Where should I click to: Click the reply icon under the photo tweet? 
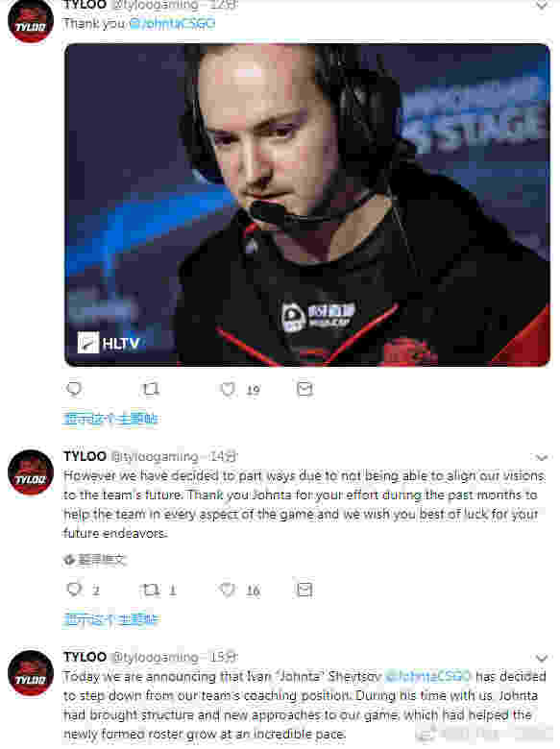pos(74,389)
